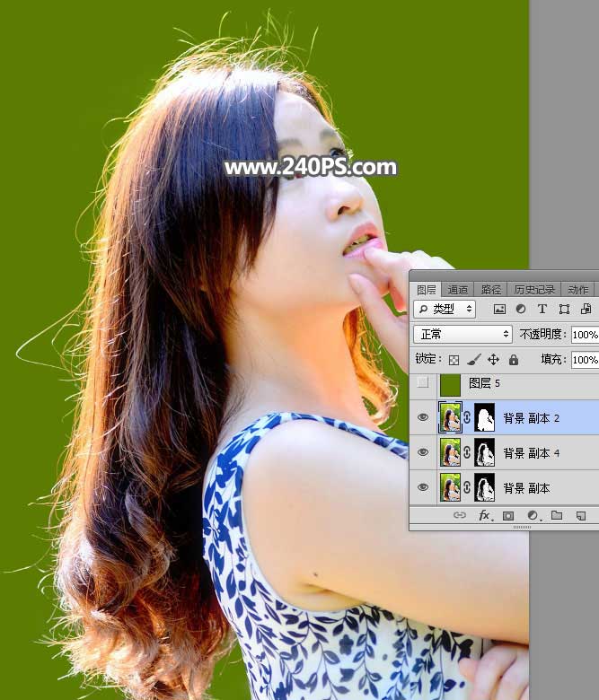Add layer mask icon at panel bottom
This screenshot has width=599, height=700.
click(x=508, y=516)
